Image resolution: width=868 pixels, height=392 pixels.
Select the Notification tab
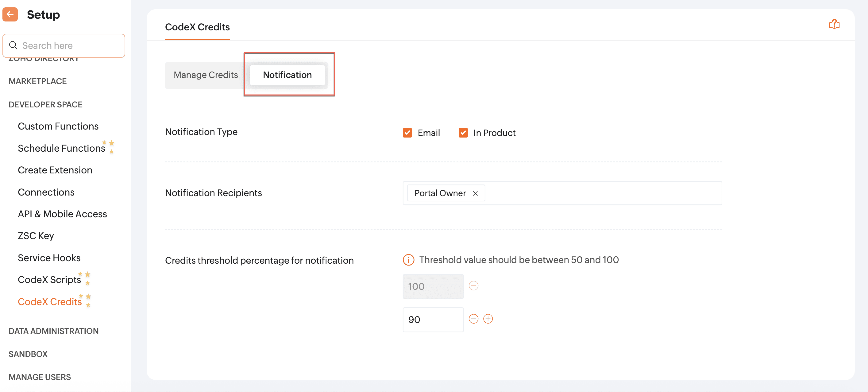(x=287, y=75)
